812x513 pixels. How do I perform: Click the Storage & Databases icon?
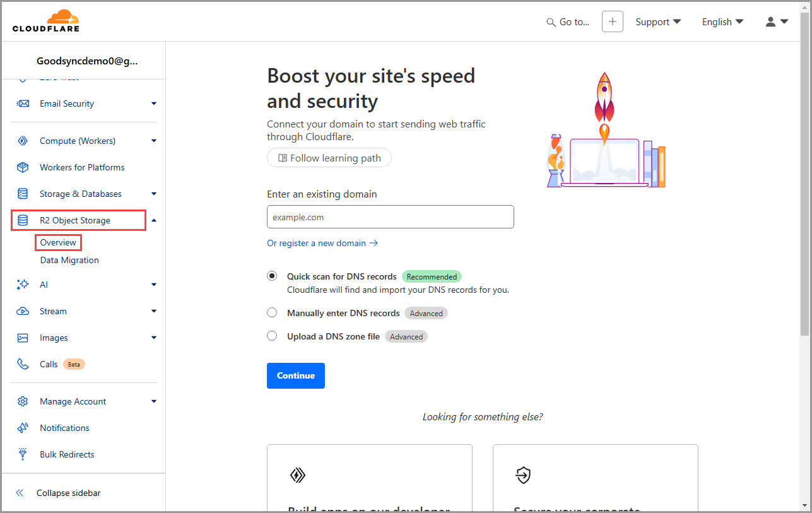coord(23,194)
